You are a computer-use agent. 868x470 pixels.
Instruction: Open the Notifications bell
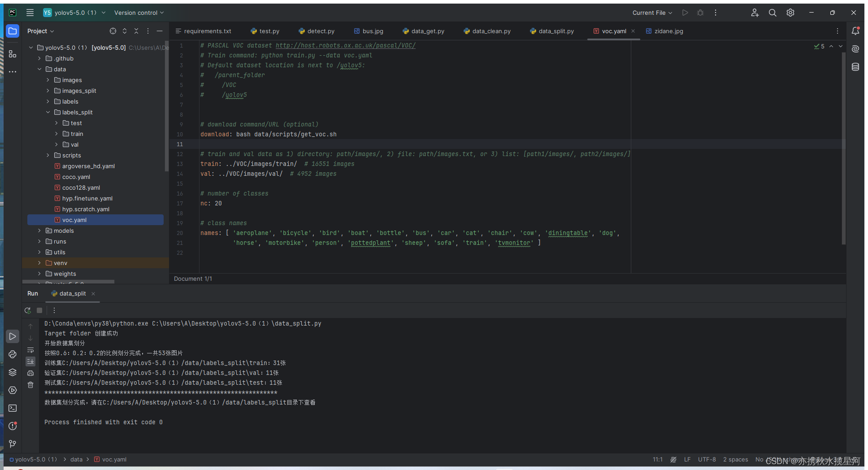click(x=855, y=31)
